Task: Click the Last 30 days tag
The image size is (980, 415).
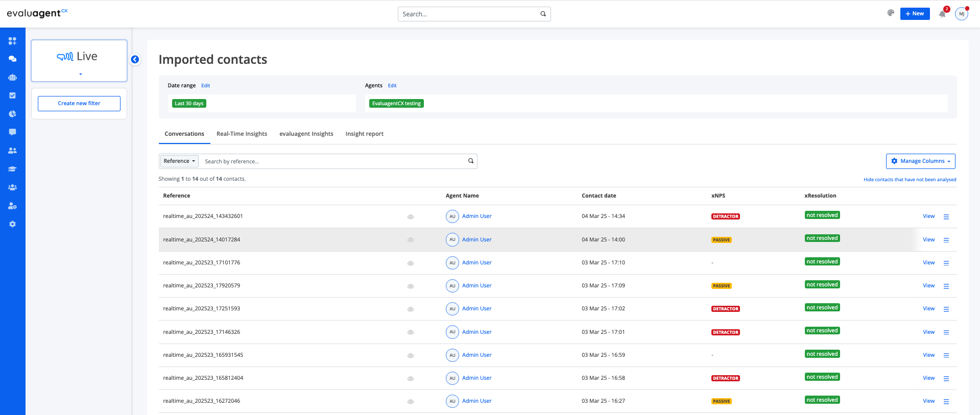Action: [x=189, y=103]
